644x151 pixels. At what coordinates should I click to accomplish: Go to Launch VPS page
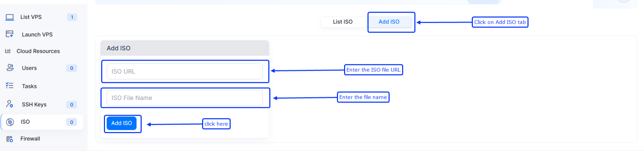point(37,35)
